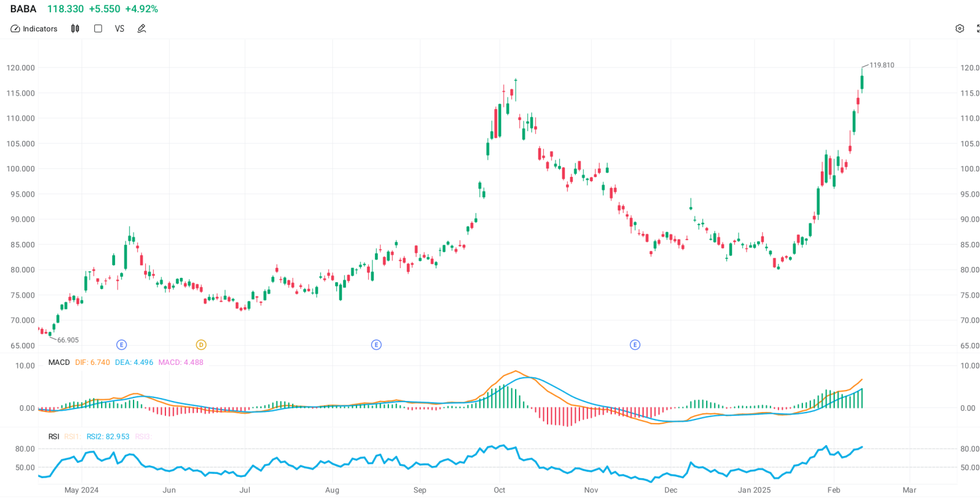Viewport: 980px width, 499px height.
Task: Click the last price 118.330
Action: click(66, 9)
